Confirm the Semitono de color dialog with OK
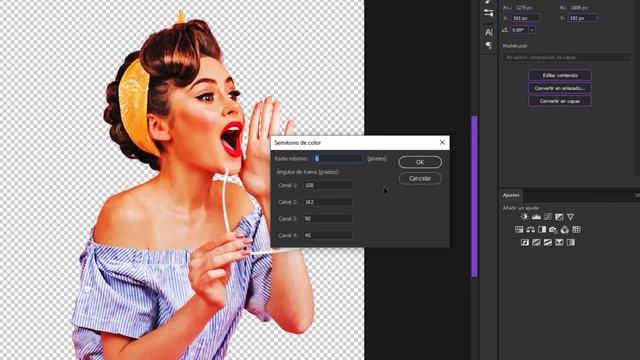The width and height of the screenshot is (640, 360). pyautogui.click(x=420, y=162)
